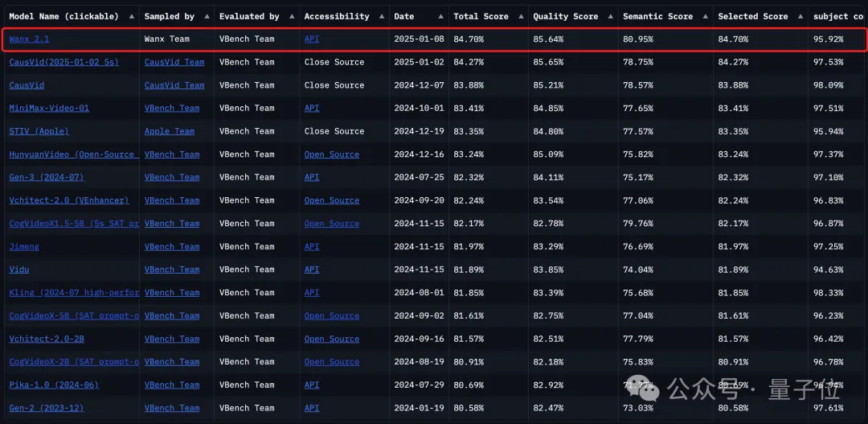868x424 pixels.
Task: Follow the STIV (Apple) model link
Action: [x=39, y=131]
